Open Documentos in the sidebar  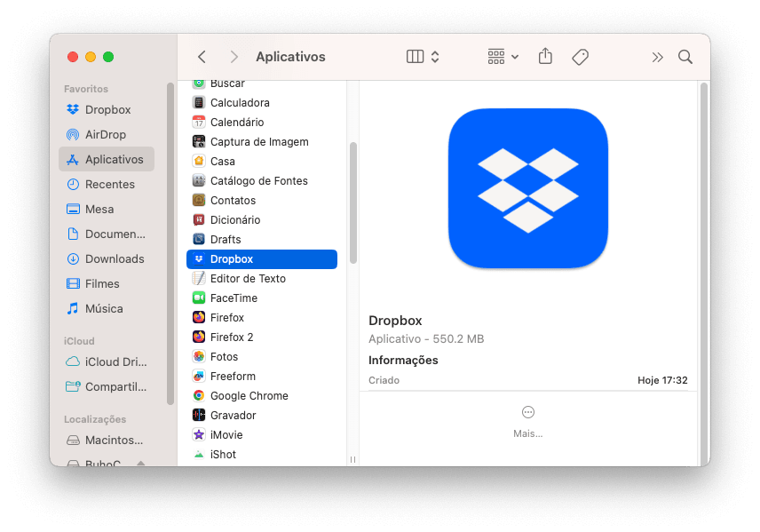(x=107, y=234)
